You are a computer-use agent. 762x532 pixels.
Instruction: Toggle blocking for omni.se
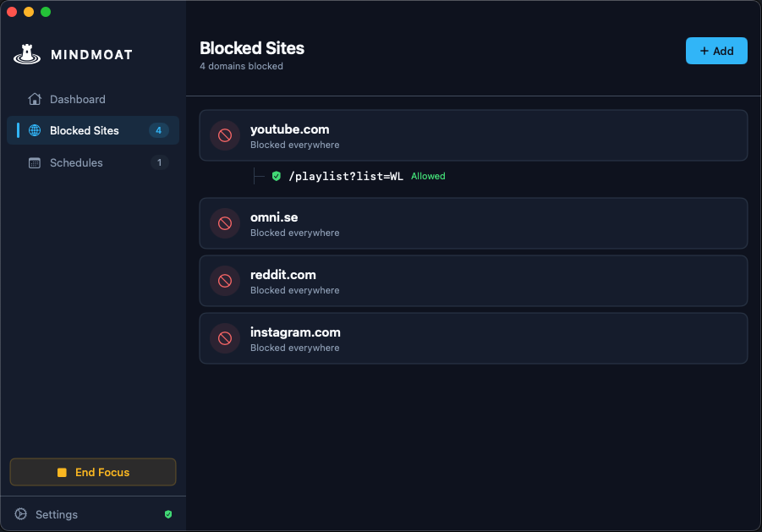coord(224,223)
